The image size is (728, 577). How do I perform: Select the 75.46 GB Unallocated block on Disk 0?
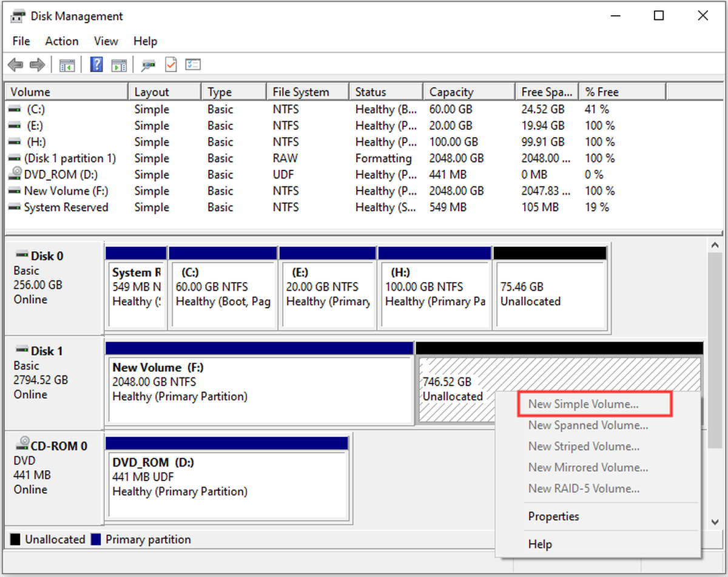pos(551,295)
